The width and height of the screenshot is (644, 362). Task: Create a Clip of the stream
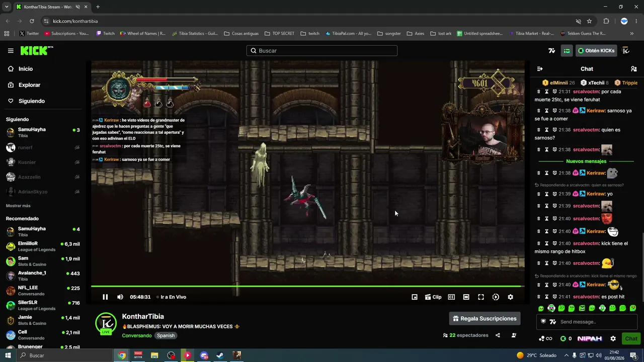pos(433,297)
